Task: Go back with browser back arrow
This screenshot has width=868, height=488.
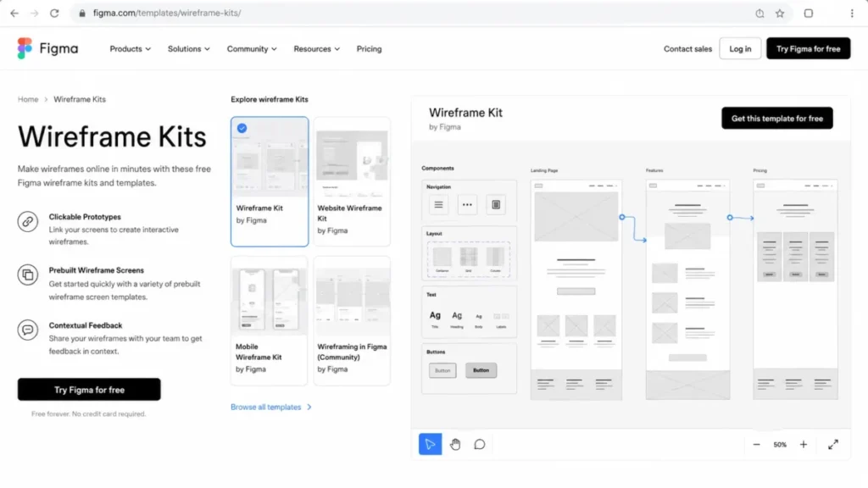Action: (14, 14)
